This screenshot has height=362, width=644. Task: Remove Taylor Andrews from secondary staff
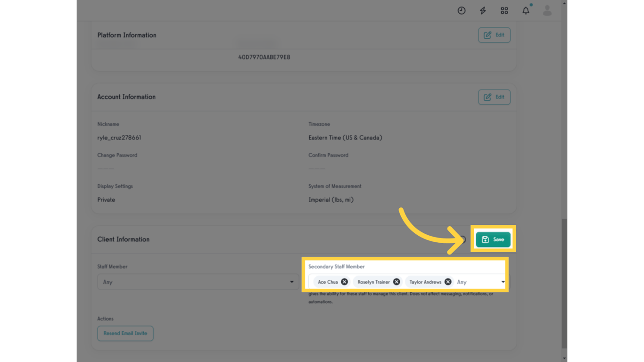point(448,282)
